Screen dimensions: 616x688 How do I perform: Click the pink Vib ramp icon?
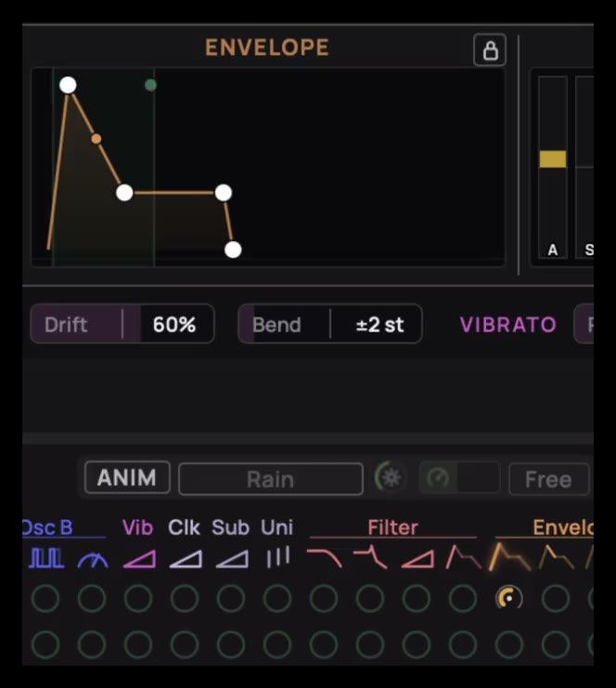click(140, 559)
